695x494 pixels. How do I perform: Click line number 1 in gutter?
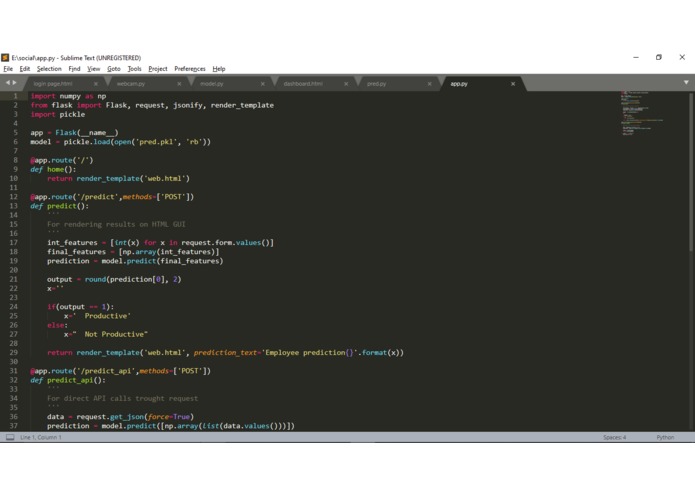pos(16,96)
